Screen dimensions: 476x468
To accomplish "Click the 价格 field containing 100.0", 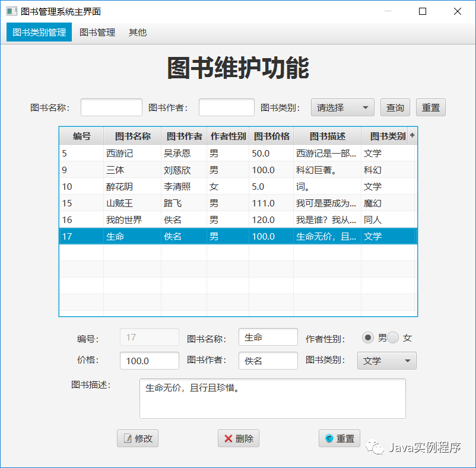I will coord(150,361).
